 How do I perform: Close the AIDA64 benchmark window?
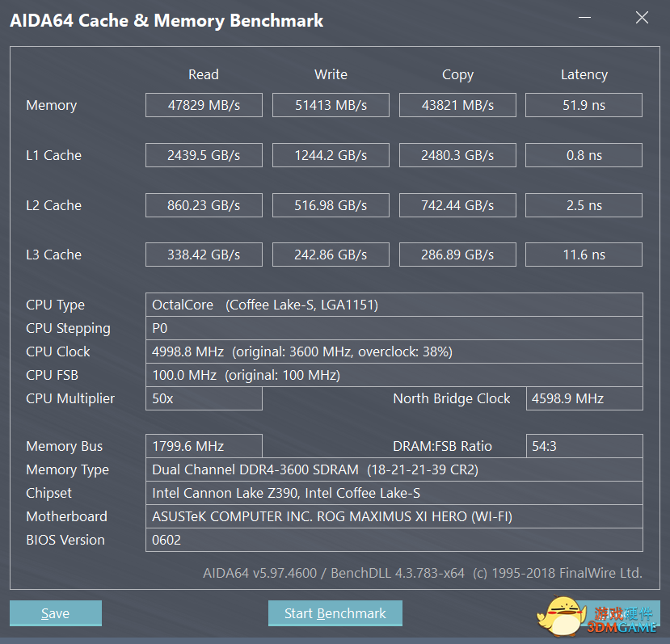tap(642, 18)
